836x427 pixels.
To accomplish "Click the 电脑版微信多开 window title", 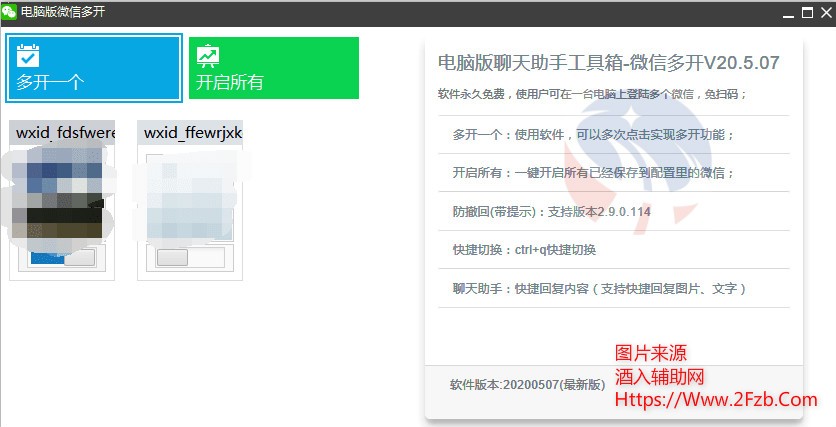I will (63, 12).
